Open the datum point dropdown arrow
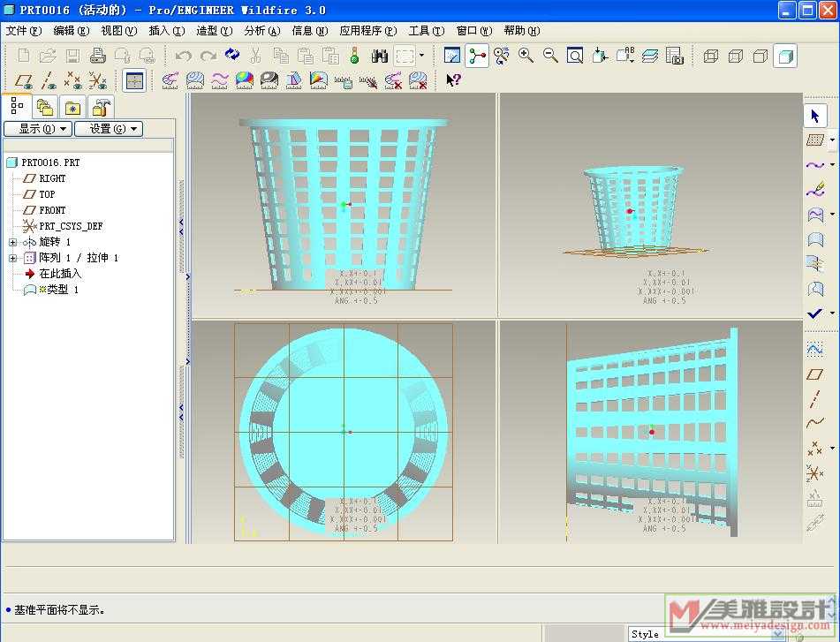The width and height of the screenshot is (840, 642). click(832, 449)
